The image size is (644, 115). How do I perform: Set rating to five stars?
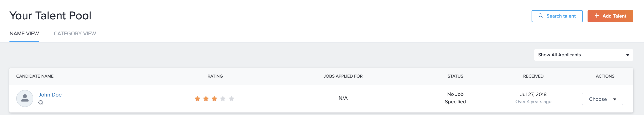232,99
